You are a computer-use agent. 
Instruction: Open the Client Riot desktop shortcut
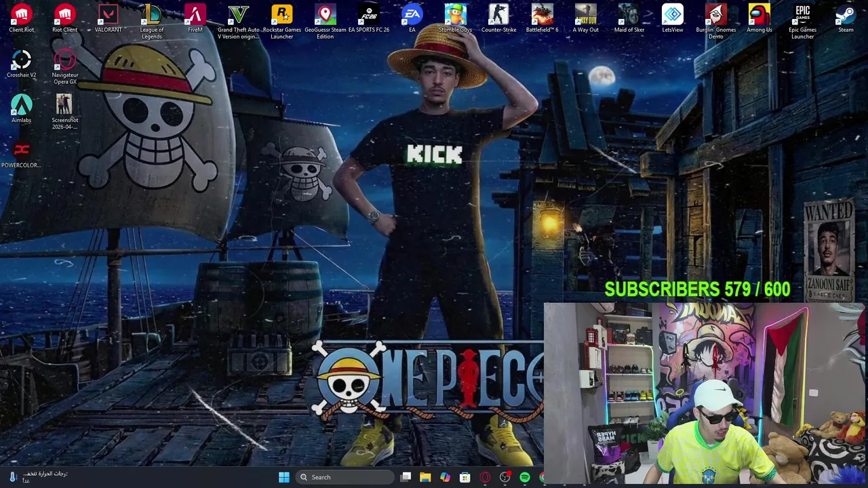click(x=22, y=19)
